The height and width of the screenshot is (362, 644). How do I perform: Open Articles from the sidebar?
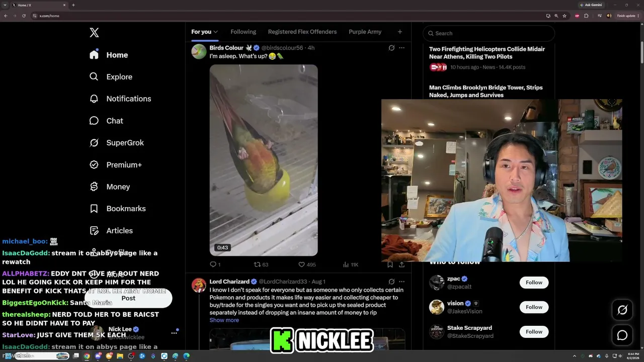111,231
